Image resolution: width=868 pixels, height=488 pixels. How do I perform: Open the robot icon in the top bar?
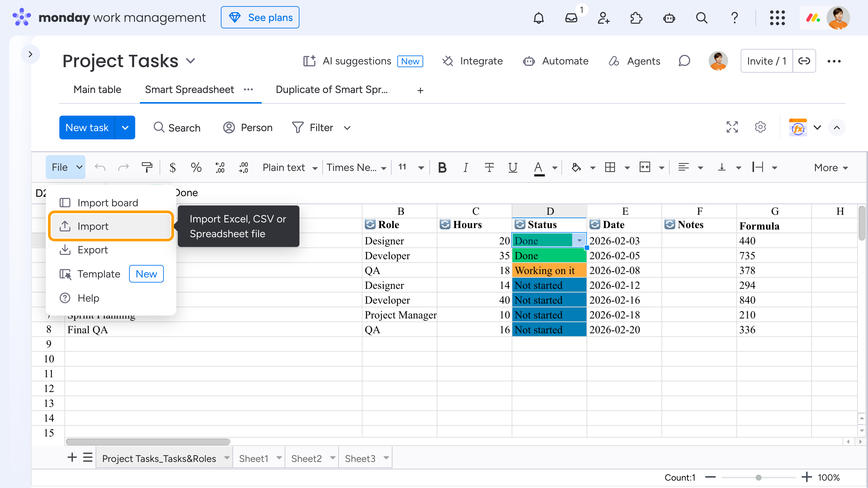pyautogui.click(x=669, y=18)
